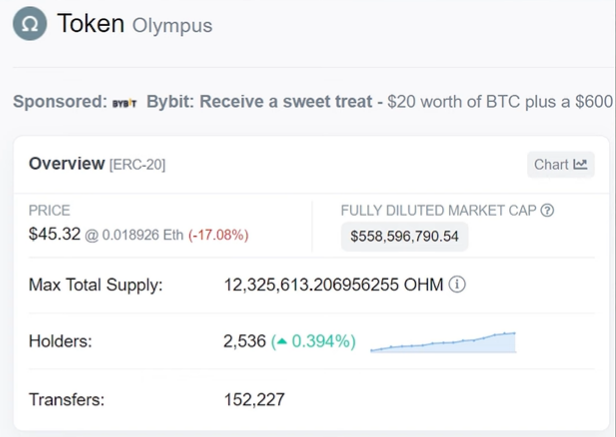Click the Fully Diluted Market Cap help icon
Screen dimensions: 616x437
(547, 211)
